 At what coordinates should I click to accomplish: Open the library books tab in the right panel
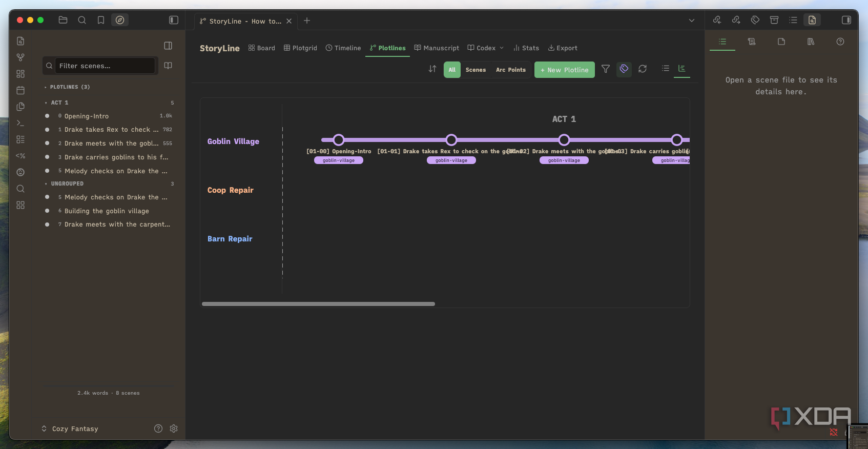pos(811,42)
